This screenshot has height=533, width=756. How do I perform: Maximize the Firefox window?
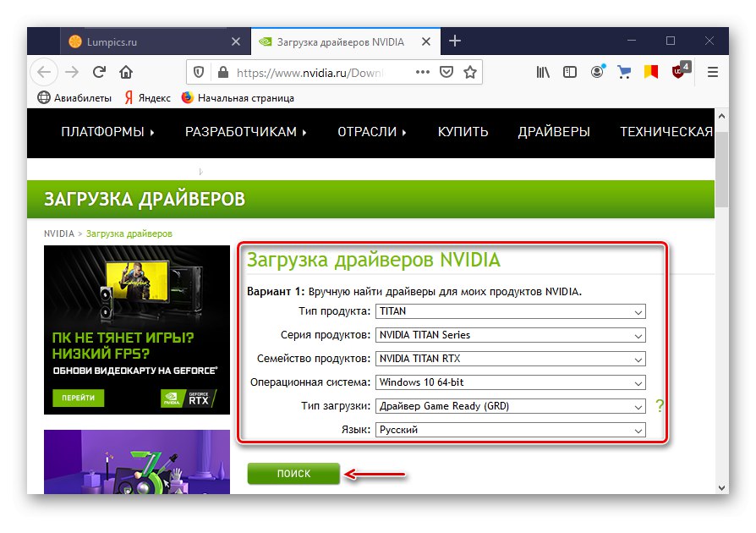(671, 41)
